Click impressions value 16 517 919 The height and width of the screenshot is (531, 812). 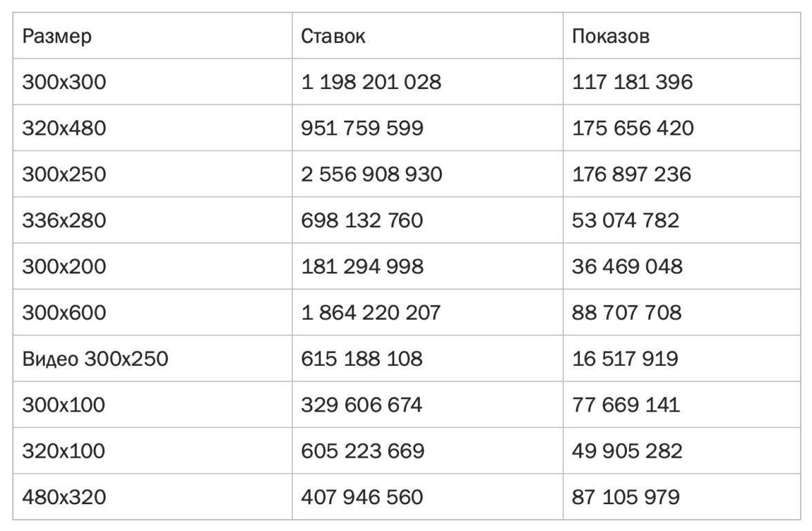tap(625, 359)
